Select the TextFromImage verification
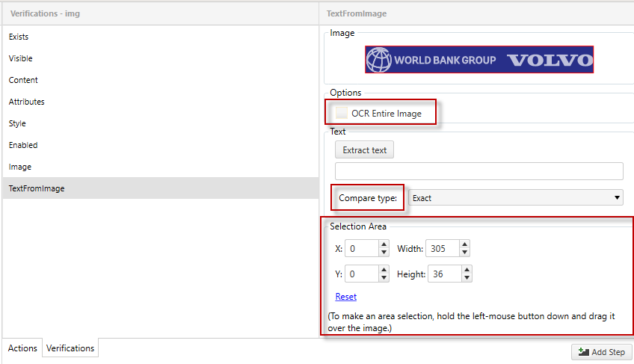The width and height of the screenshot is (634, 364). coord(161,188)
